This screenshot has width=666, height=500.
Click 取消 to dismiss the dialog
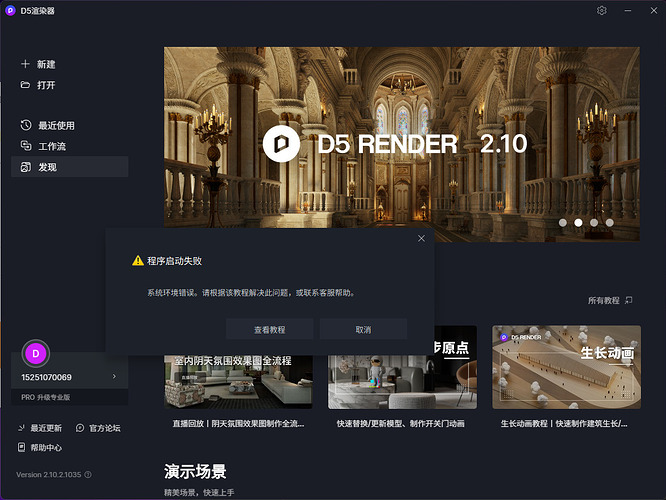[x=363, y=329]
